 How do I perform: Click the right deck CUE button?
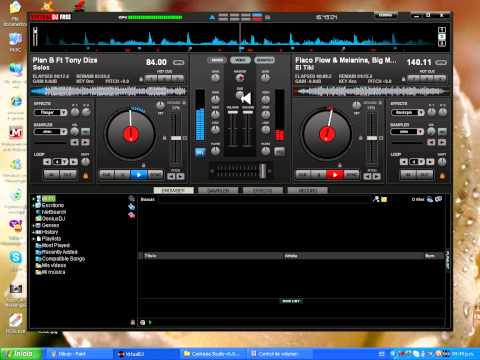pos(303,174)
